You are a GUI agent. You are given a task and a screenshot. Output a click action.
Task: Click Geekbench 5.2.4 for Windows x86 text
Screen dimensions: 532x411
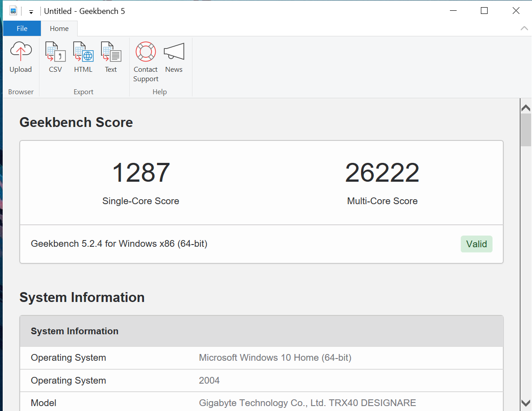(x=119, y=244)
